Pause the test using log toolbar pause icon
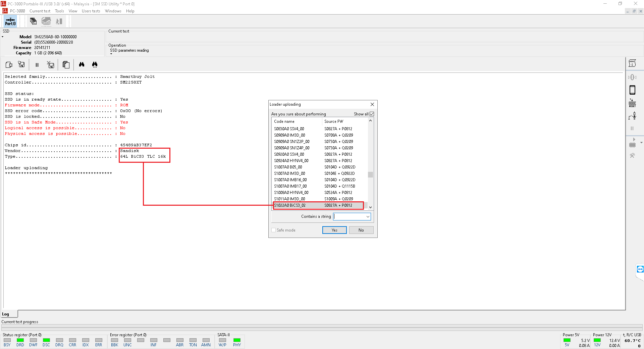This screenshot has height=349, width=644. point(37,65)
